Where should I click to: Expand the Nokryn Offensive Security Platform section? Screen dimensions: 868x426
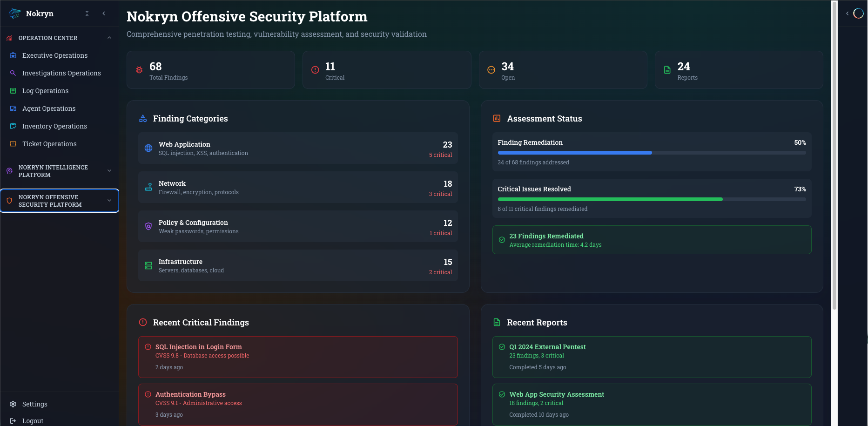109,201
